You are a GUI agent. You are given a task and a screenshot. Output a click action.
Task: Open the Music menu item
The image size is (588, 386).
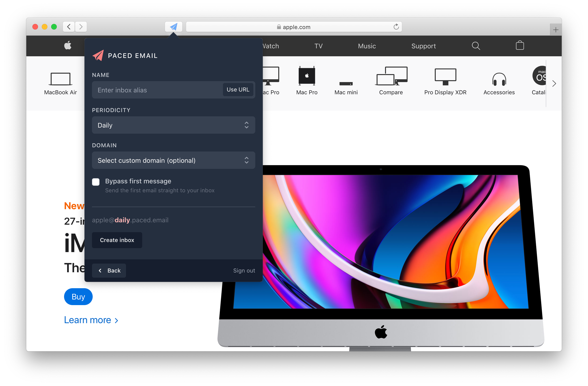point(367,46)
